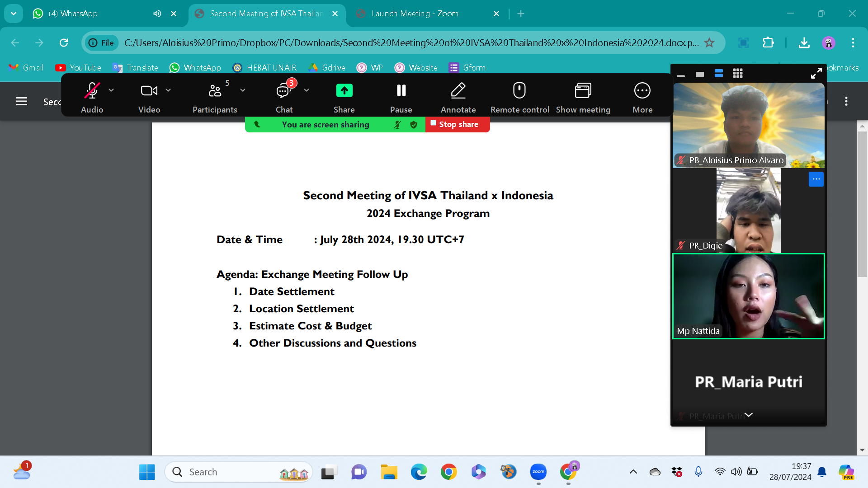This screenshot has width=868, height=488.
Task: Expand Video options arrow
Action: (168, 90)
